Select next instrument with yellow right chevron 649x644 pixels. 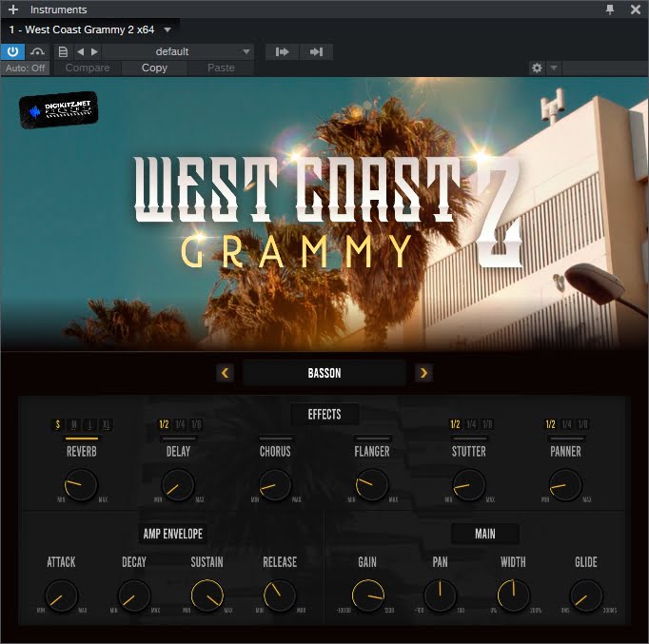point(423,373)
